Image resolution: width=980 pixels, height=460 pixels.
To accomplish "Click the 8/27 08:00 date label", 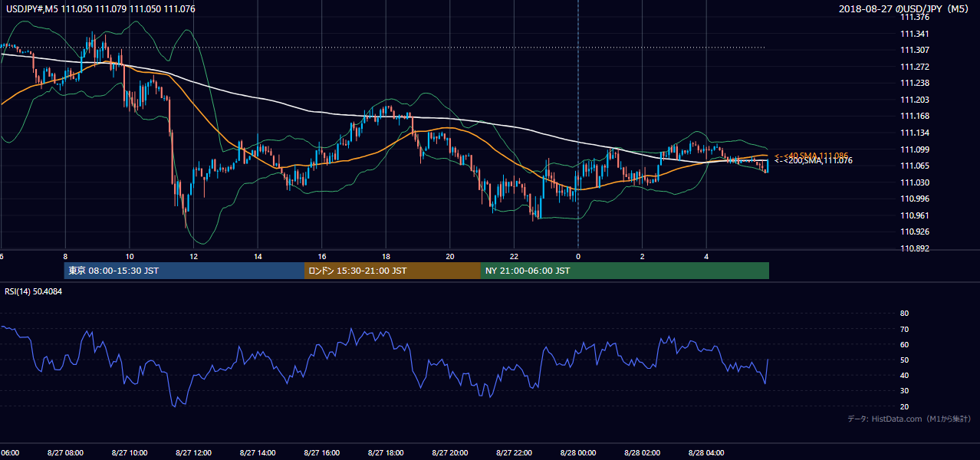I will (65, 452).
